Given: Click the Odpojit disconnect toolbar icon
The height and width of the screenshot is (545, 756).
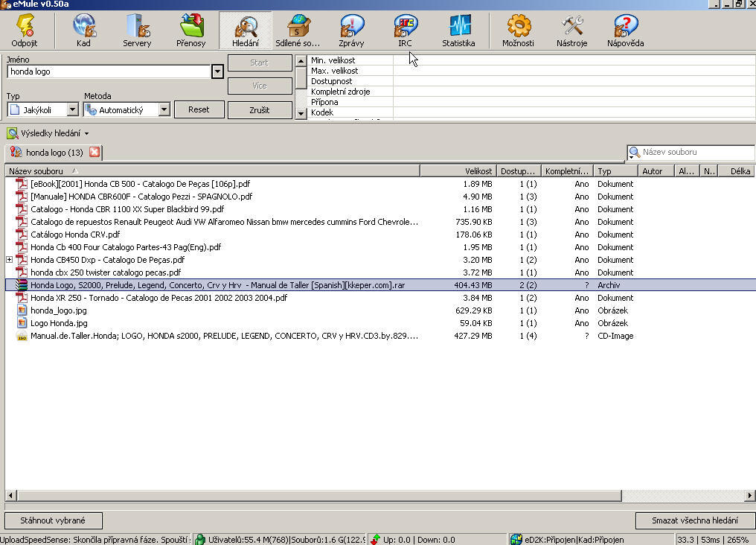Looking at the screenshot, I should pyautogui.click(x=25, y=31).
